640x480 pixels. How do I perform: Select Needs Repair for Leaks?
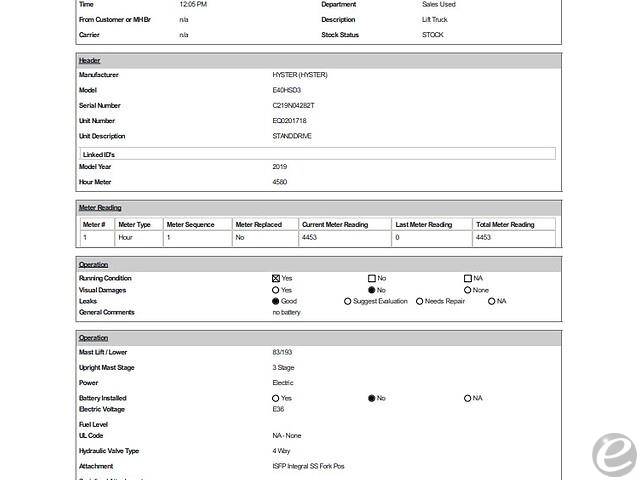click(419, 301)
